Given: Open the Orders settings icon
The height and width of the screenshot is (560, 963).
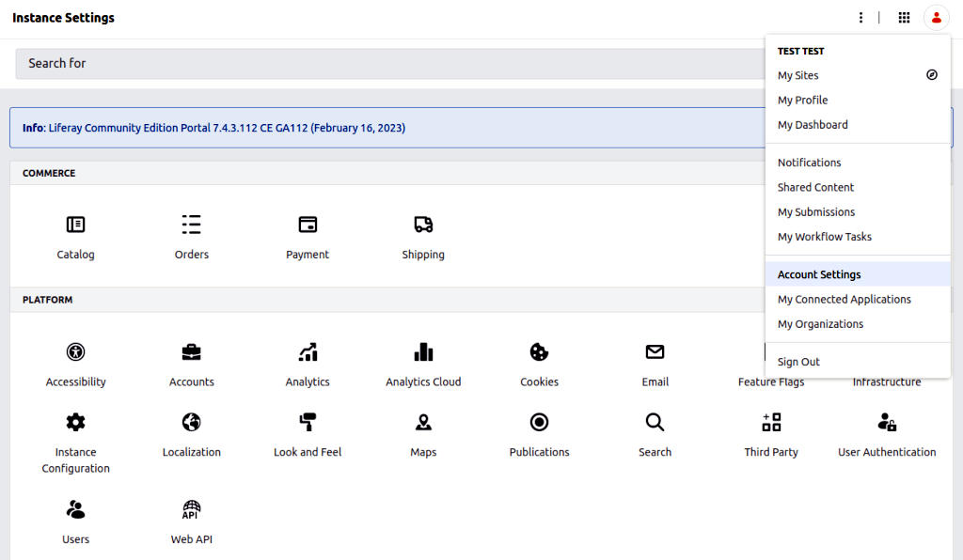Looking at the screenshot, I should click(x=192, y=225).
